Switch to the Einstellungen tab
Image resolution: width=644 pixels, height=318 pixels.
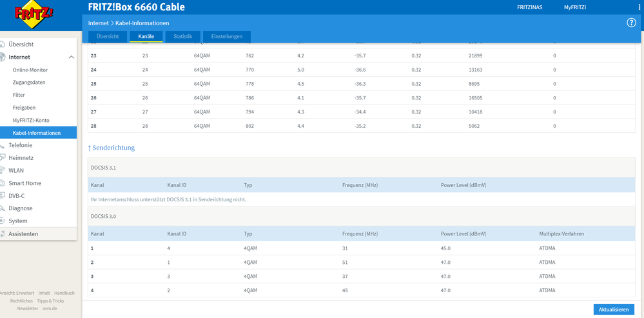pyautogui.click(x=227, y=37)
